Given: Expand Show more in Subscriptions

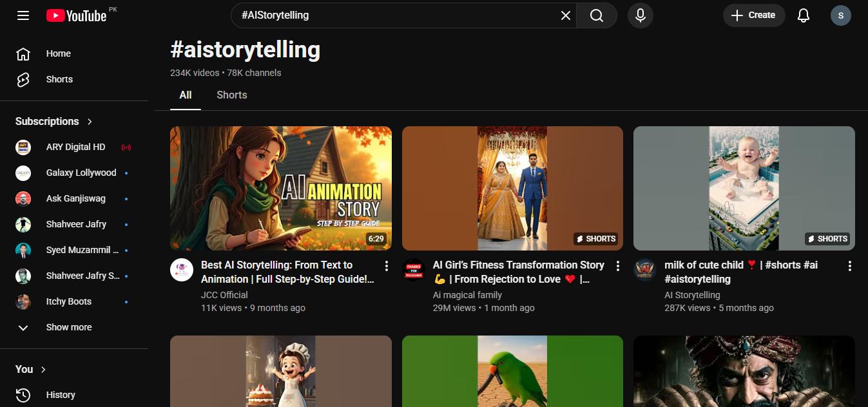Looking at the screenshot, I should tap(68, 327).
